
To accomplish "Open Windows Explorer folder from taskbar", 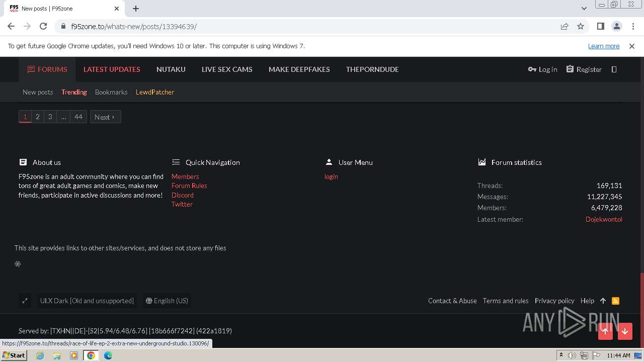I will click(57, 355).
